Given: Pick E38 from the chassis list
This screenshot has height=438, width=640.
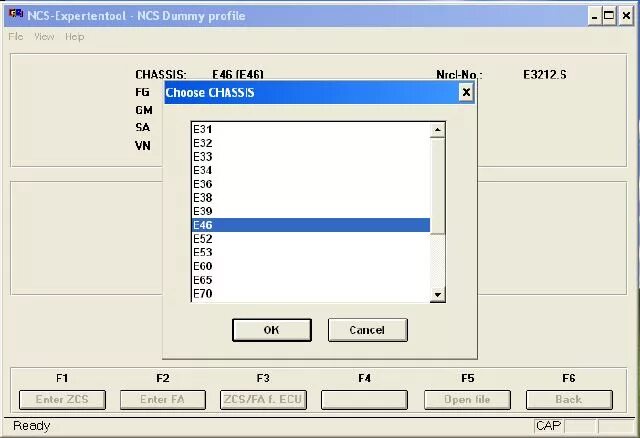Looking at the screenshot, I should coord(311,198).
